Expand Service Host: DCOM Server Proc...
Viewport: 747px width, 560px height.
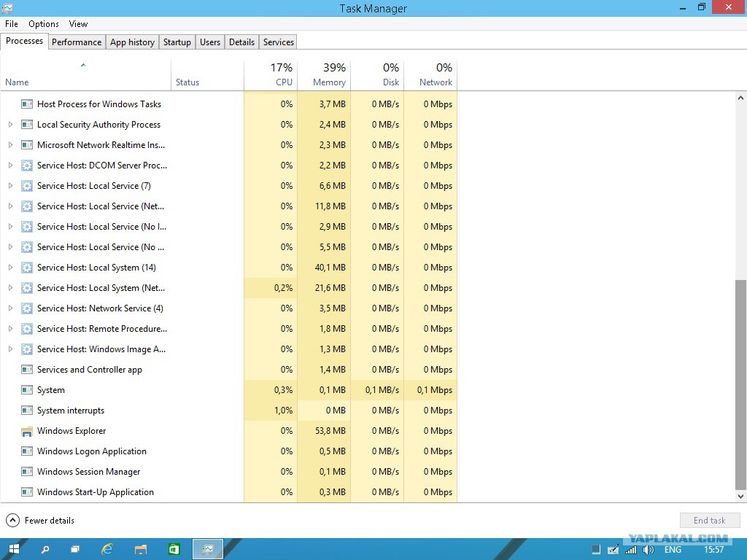tap(10, 166)
